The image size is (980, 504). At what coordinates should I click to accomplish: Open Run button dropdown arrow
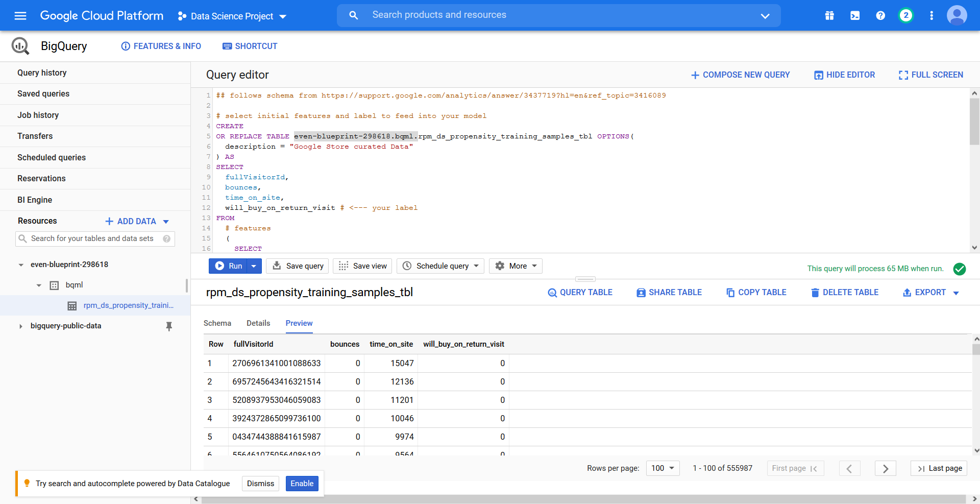254,266
